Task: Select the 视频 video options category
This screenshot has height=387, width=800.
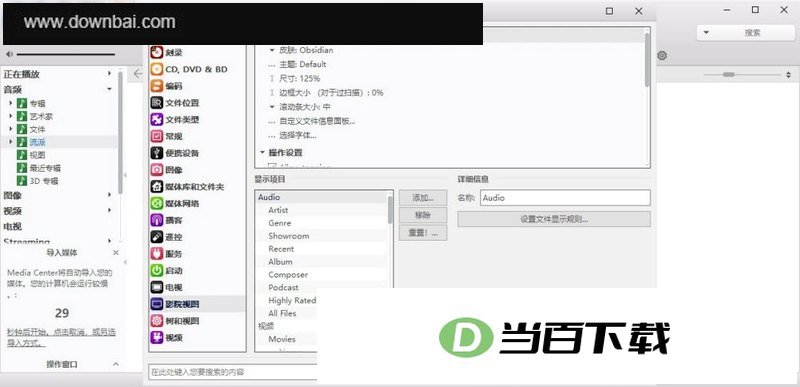Action: (x=166, y=338)
